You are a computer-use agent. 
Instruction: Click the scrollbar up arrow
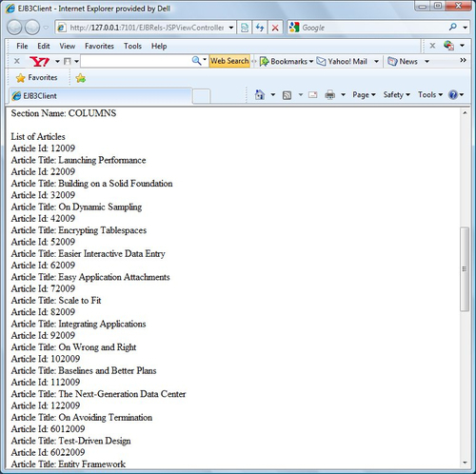tap(465, 113)
